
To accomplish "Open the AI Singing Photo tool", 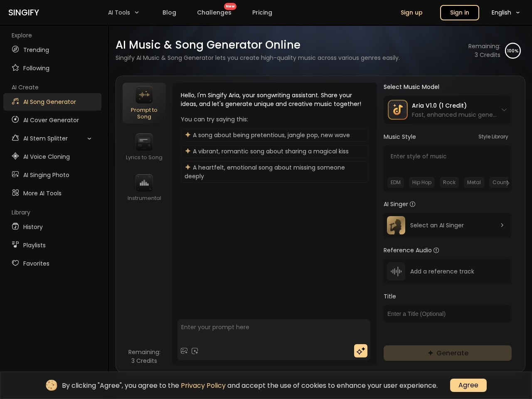I will point(46,175).
